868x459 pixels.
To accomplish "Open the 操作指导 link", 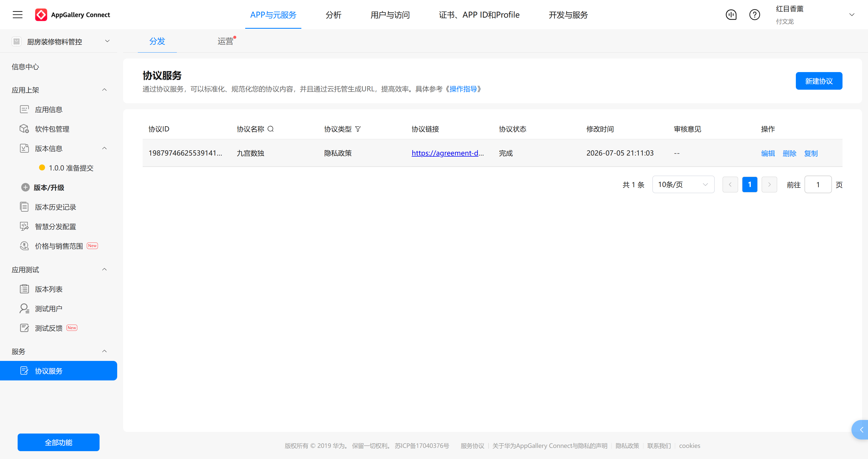I will (x=463, y=89).
